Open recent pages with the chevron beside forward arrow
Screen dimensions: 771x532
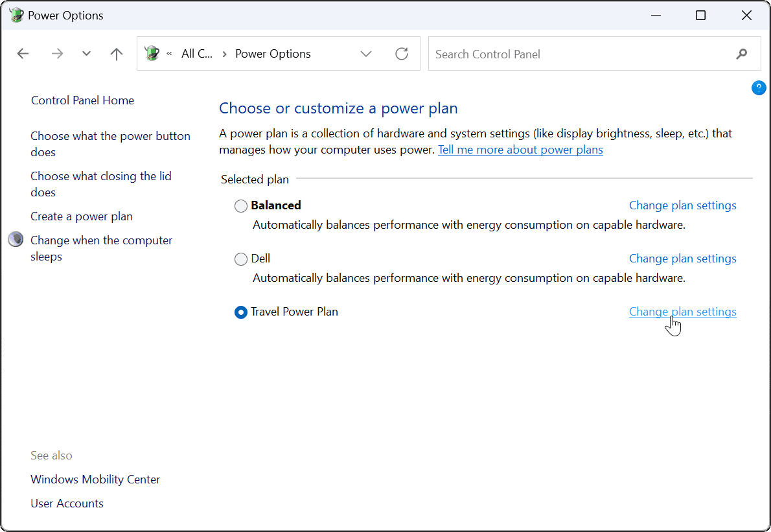86,54
